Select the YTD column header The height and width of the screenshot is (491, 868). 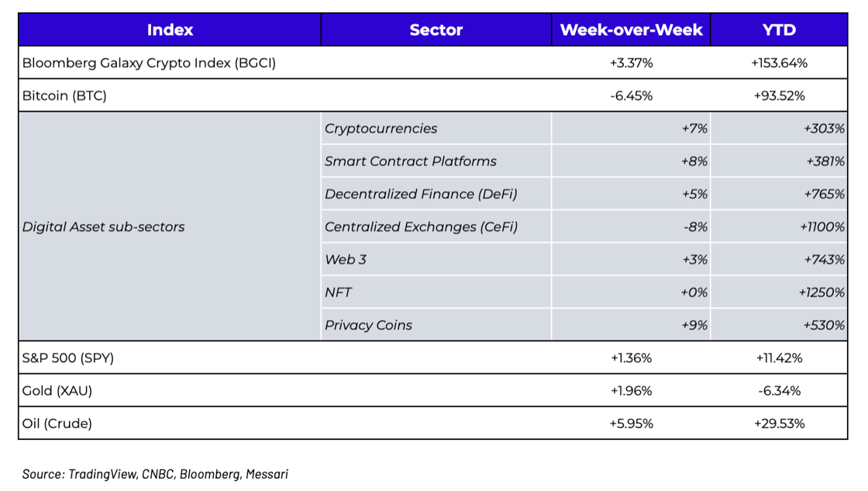[779, 30]
